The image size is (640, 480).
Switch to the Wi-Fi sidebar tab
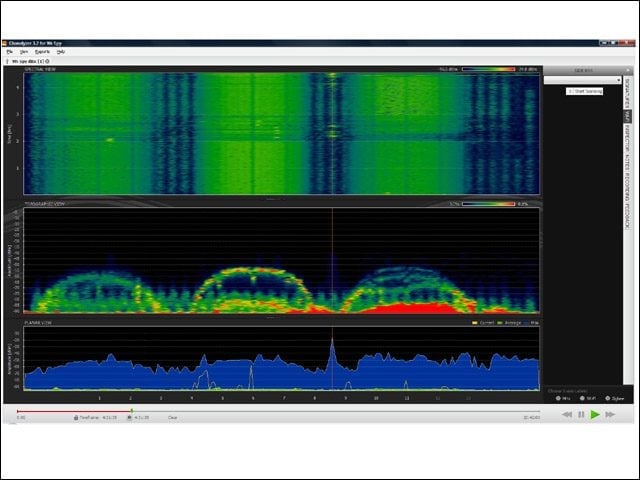(627, 116)
